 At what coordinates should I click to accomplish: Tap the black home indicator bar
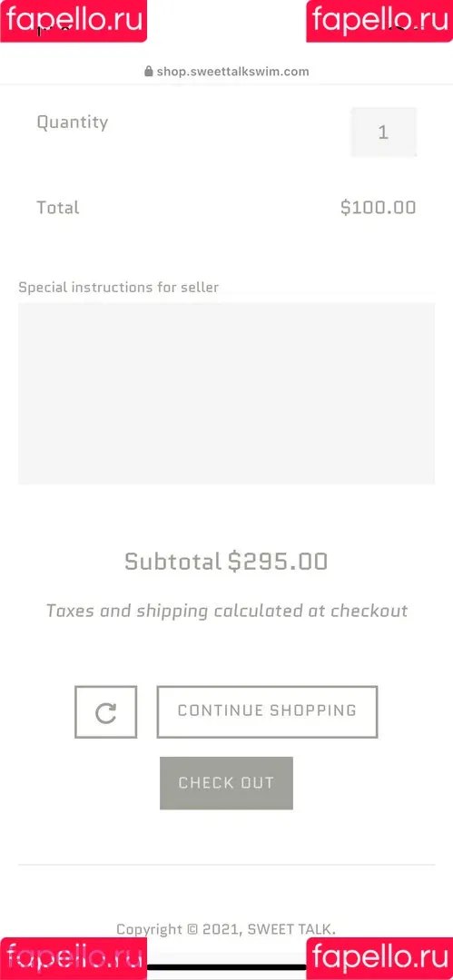coord(227,968)
